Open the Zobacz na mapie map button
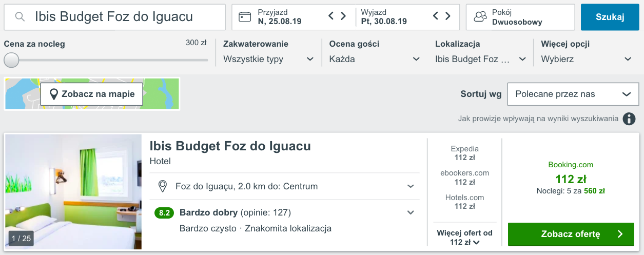Screen dimensions: 644x255 92,94
